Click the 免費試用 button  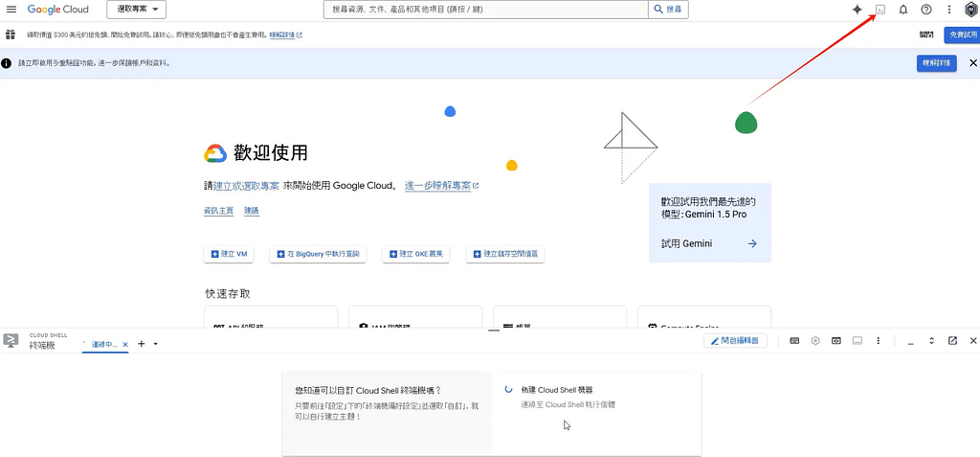coord(963,35)
